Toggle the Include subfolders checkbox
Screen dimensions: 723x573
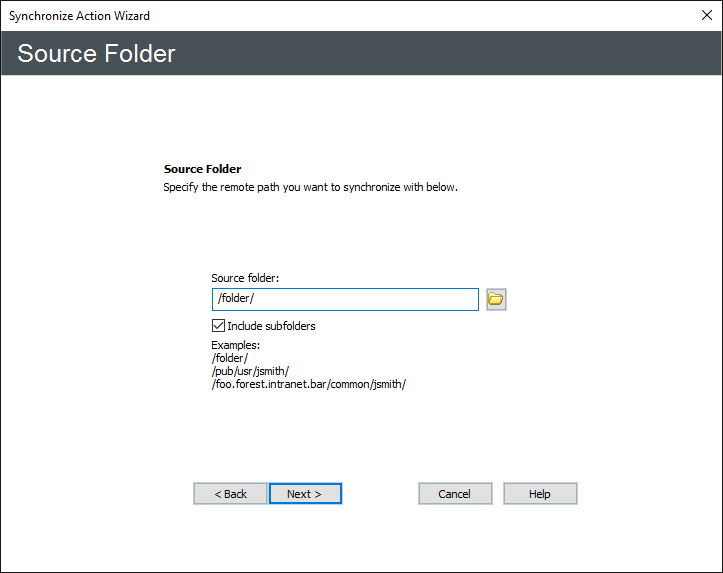218,326
